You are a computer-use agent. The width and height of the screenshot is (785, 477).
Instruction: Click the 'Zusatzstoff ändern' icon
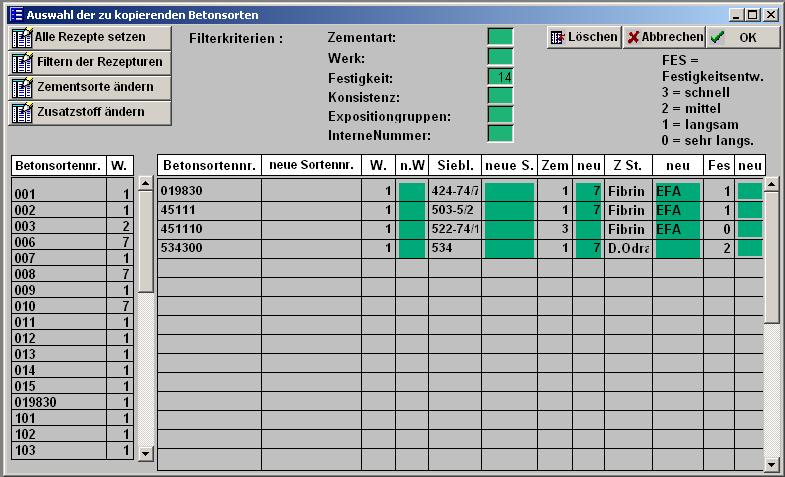point(22,112)
